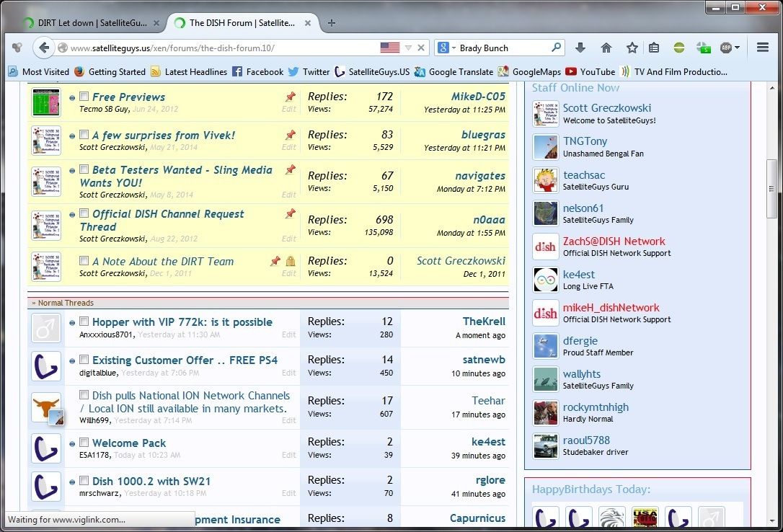Image resolution: width=783 pixels, height=532 pixels.
Task: Click the Brady Bunch search field
Action: 503,48
